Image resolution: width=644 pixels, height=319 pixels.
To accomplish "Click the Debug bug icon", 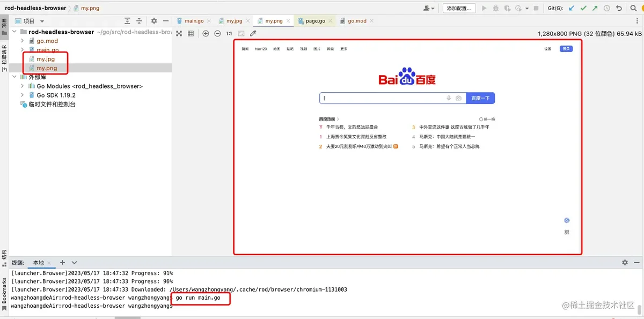I will pyautogui.click(x=495, y=8).
